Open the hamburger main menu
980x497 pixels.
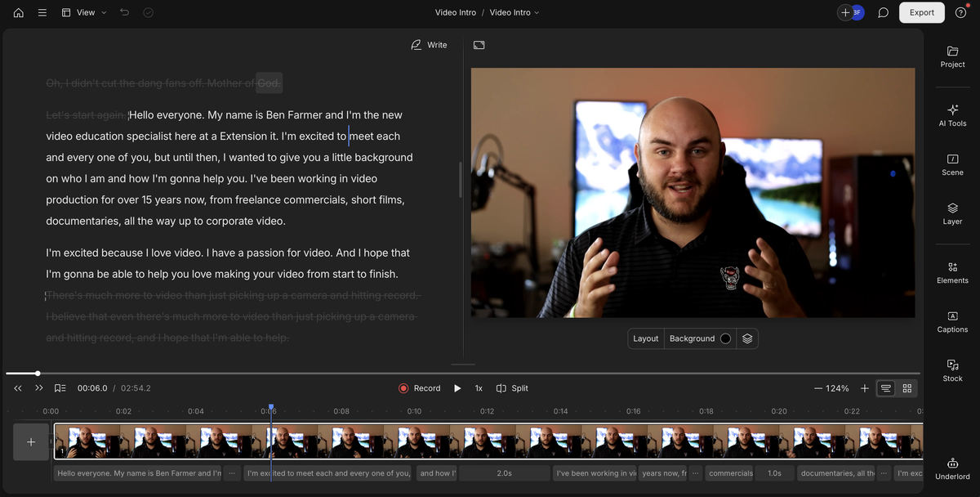click(x=42, y=13)
